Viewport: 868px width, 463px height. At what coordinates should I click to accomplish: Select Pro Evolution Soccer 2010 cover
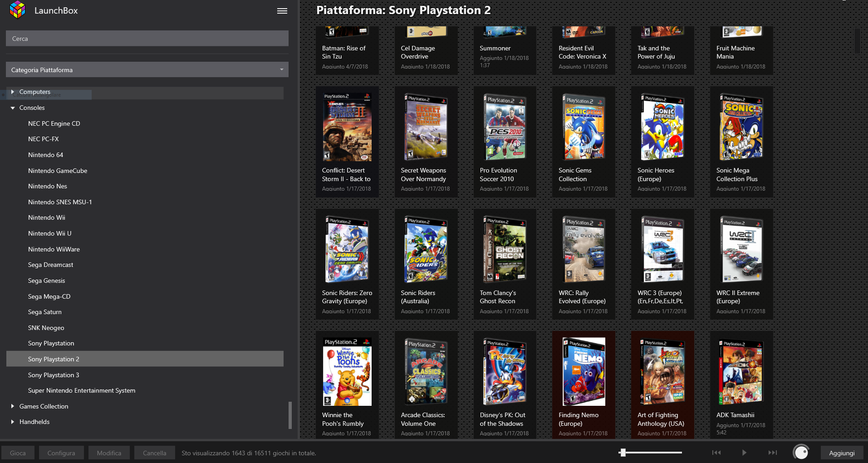505,127
